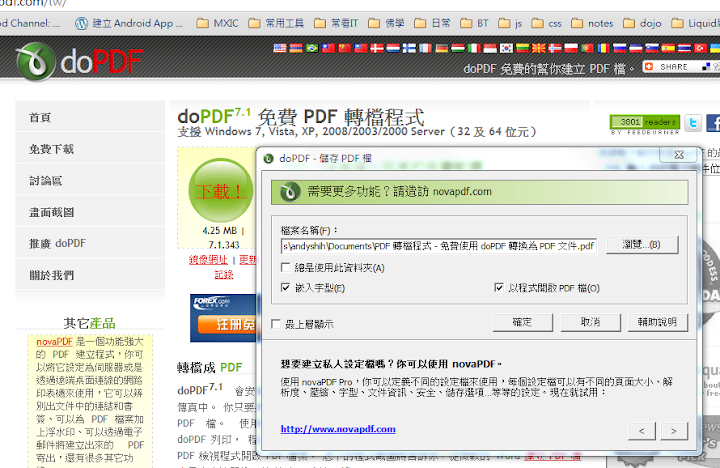Select the French flag language
Screen dimensions: 720x468
pyautogui.click(x=426, y=48)
